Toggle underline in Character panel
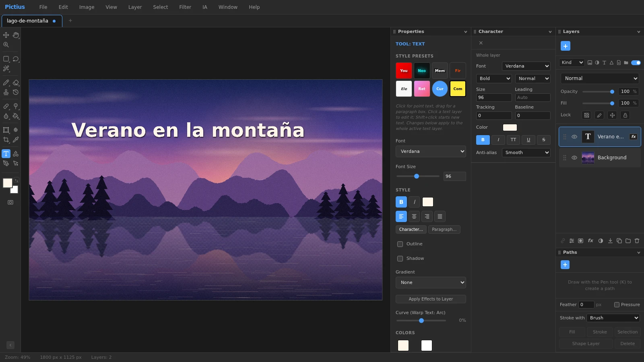Image resolution: width=644 pixels, height=362 pixels. (x=528, y=140)
